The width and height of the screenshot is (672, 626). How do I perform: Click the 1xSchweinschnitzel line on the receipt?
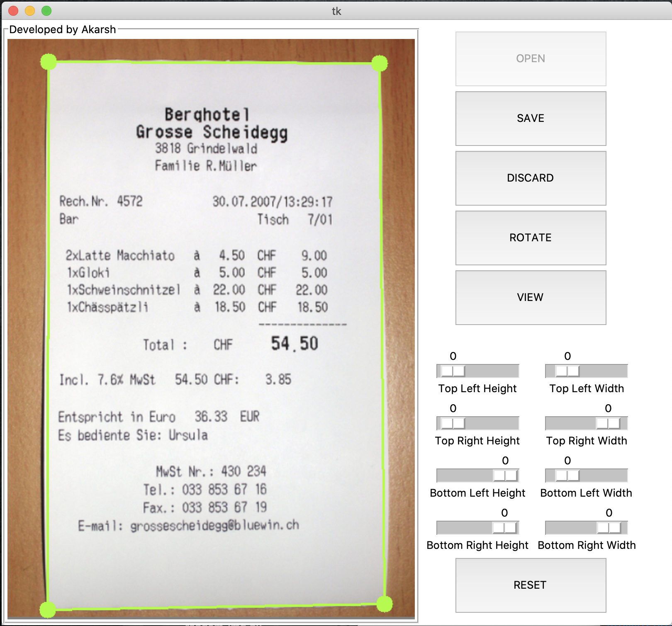coord(197,290)
